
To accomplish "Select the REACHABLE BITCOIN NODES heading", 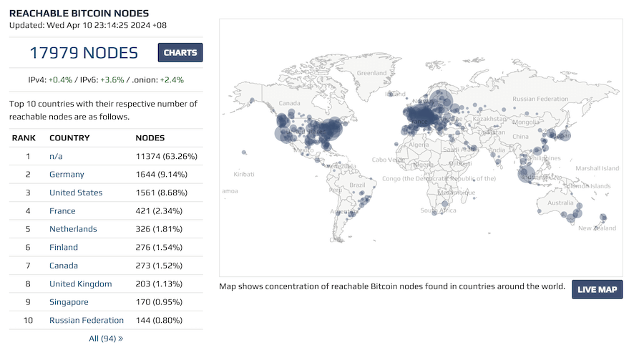I will coord(79,13).
